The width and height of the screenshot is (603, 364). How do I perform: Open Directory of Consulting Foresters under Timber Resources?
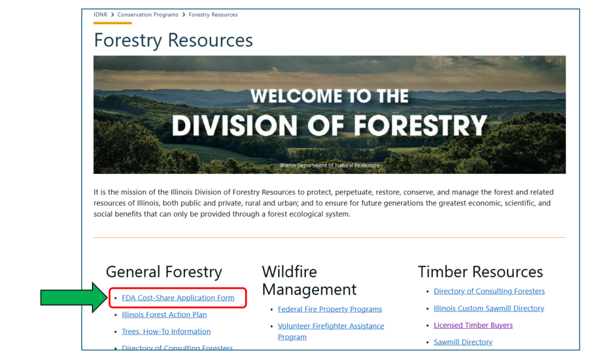click(x=489, y=291)
